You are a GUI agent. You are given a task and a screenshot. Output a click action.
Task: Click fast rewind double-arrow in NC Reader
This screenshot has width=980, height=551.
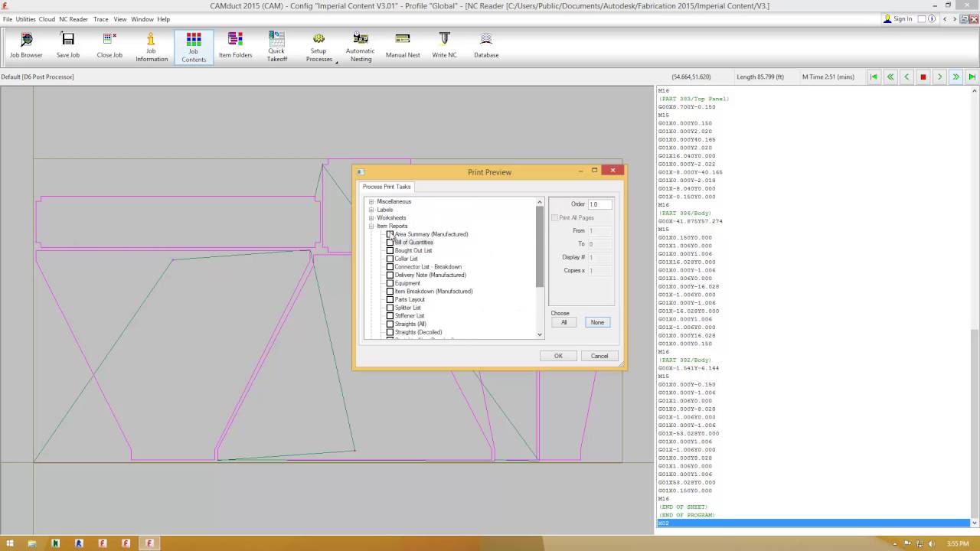[x=890, y=77]
